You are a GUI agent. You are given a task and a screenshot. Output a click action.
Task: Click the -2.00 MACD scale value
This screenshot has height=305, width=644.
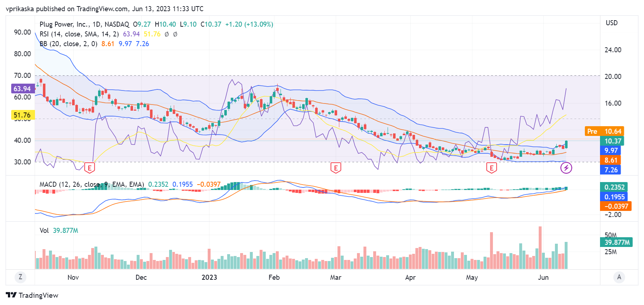tap(613, 215)
